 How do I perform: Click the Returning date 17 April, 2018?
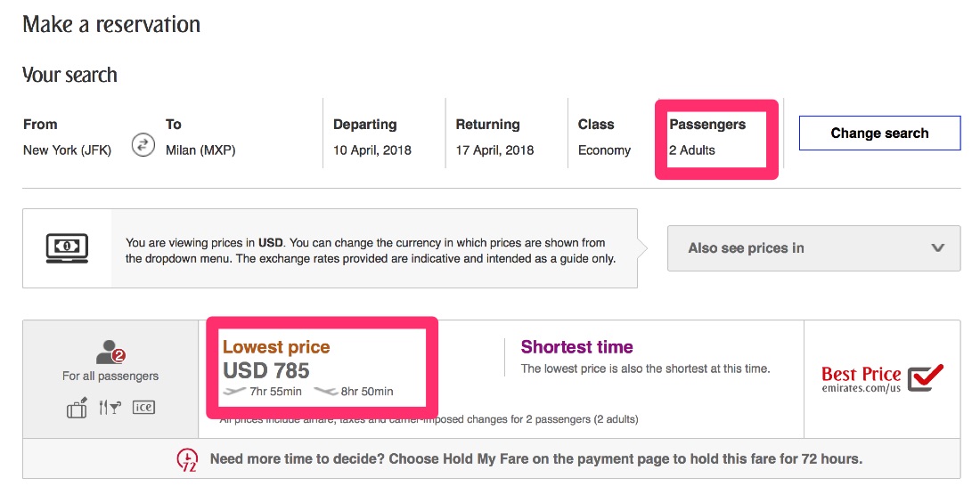pyautogui.click(x=494, y=150)
